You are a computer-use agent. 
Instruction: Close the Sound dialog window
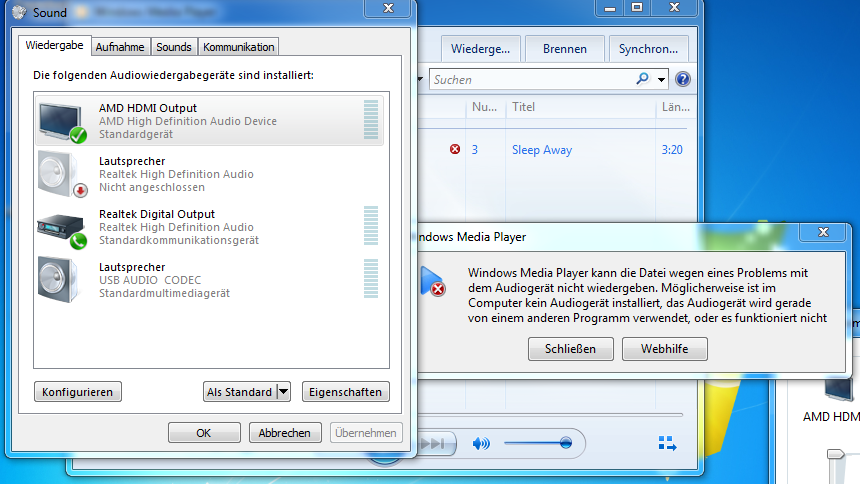point(388,8)
